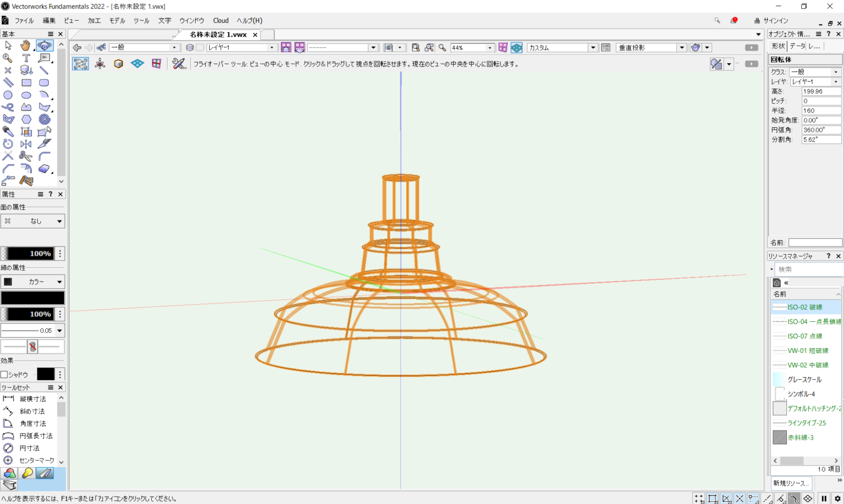Open the settings gear in the snap bar
Image resolution: width=844 pixels, height=504 pixels.
pyautogui.click(x=837, y=497)
